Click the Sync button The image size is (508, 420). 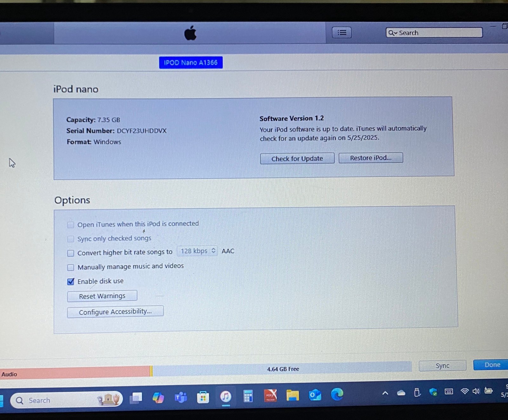pos(443,365)
